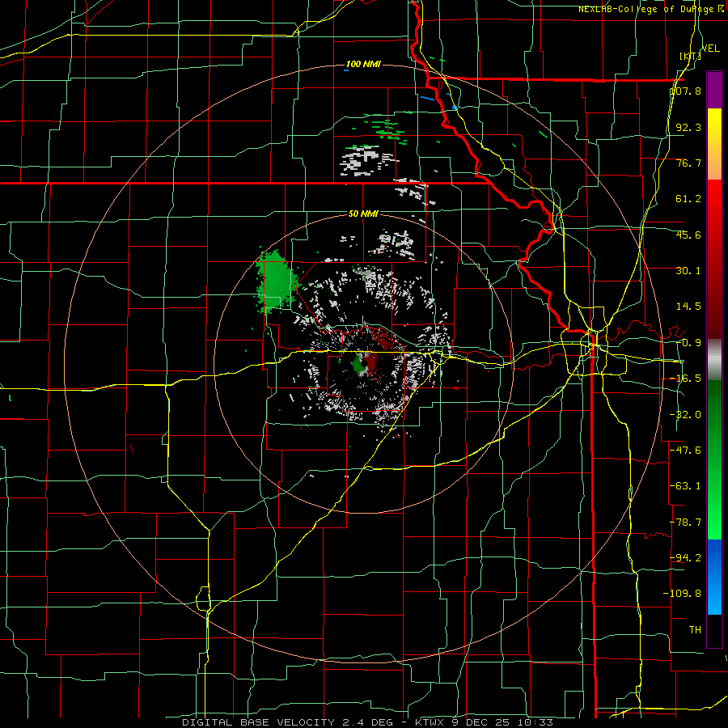This screenshot has height=728, width=728.
Task: Click the 45.6 value on velocity scale
Action: 688,235
